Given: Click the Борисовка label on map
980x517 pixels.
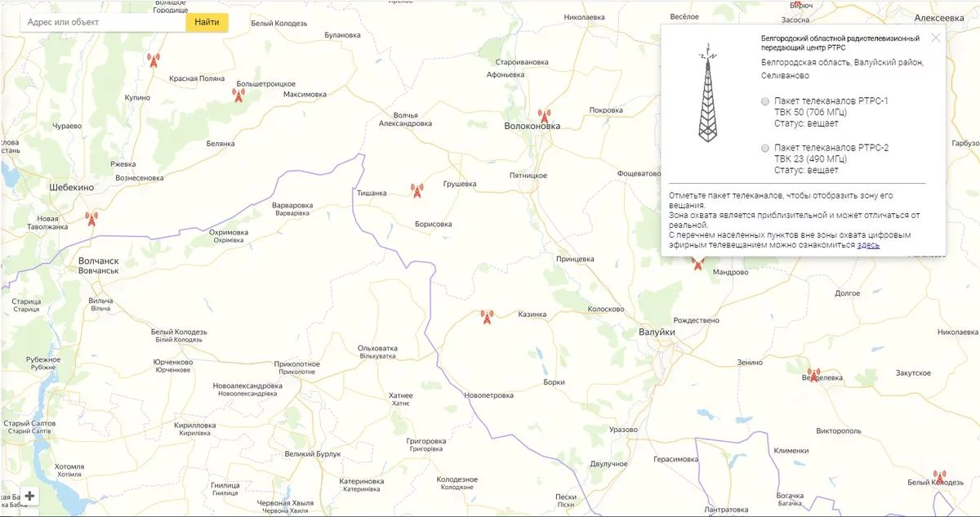Looking at the screenshot, I should click(434, 224).
